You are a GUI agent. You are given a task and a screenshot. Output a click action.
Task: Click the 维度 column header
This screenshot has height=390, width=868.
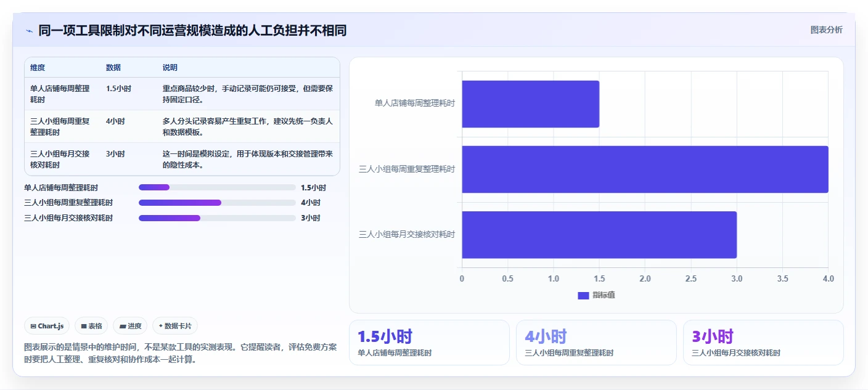tap(38, 68)
